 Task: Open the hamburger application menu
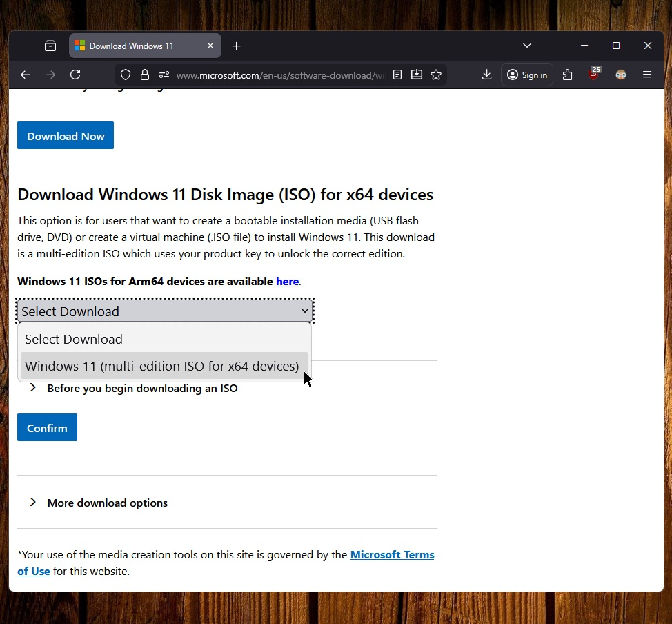[647, 75]
